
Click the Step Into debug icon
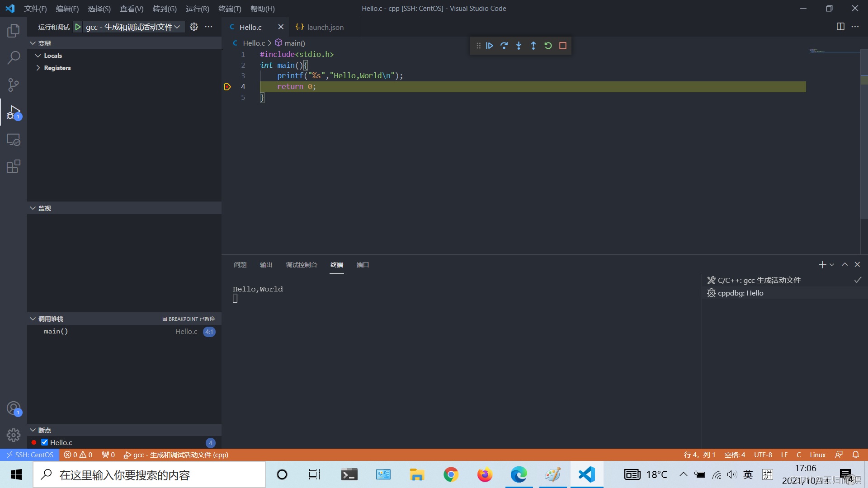click(519, 46)
